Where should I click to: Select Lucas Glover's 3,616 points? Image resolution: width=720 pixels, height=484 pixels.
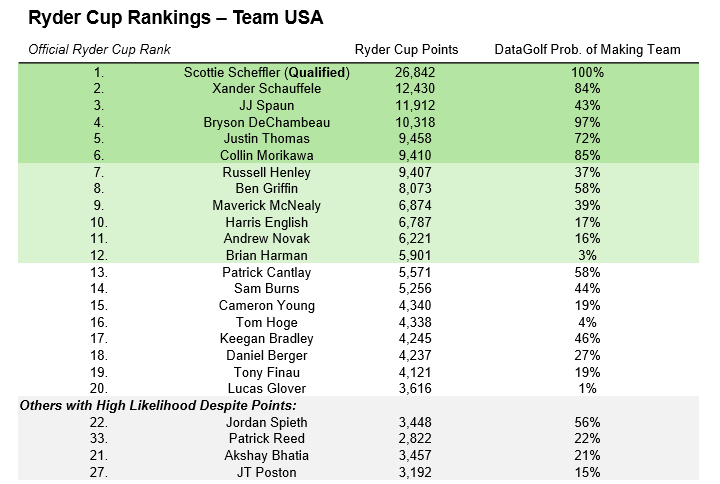pos(415,389)
